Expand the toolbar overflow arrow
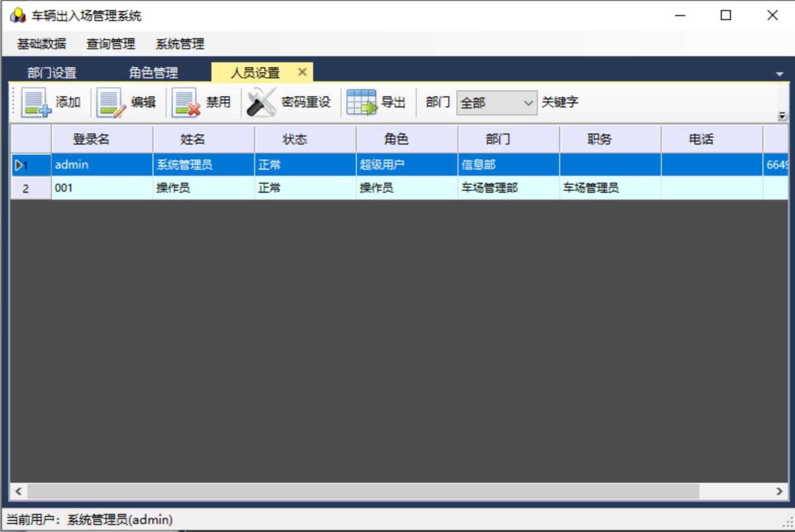This screenshot has height=532, width=795. (782, 116)
